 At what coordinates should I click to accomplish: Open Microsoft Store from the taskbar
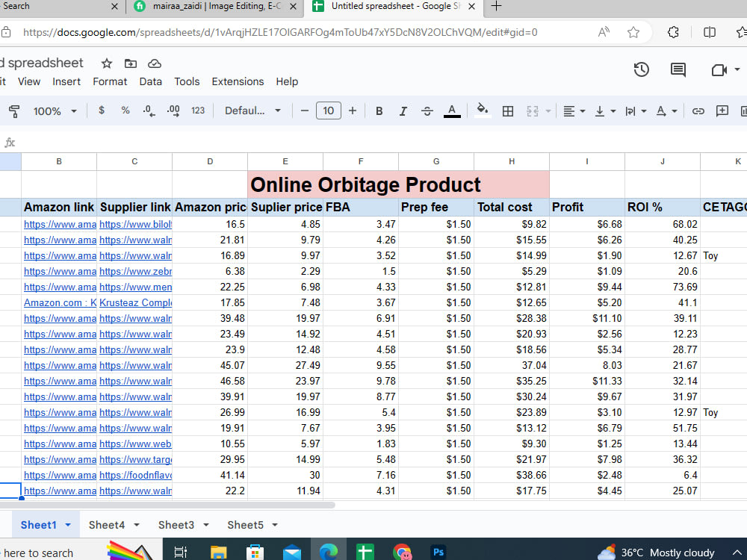[x=255, y=553]
